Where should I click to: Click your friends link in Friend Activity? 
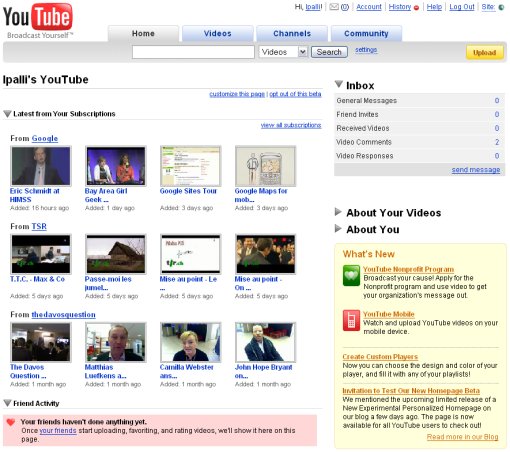pyautogui.click(x=58, y=431)
